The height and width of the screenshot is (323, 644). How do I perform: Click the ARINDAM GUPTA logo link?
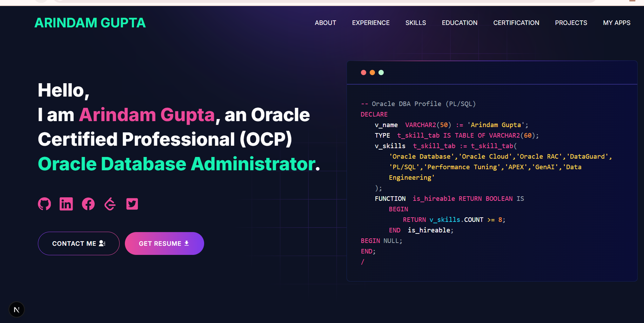click(90, 22)
